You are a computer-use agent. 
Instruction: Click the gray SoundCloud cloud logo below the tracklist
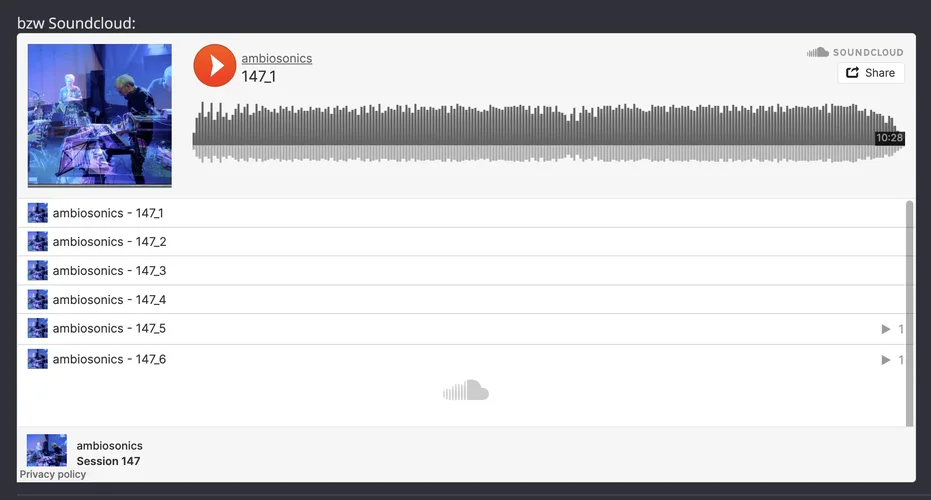click(466, 390)
